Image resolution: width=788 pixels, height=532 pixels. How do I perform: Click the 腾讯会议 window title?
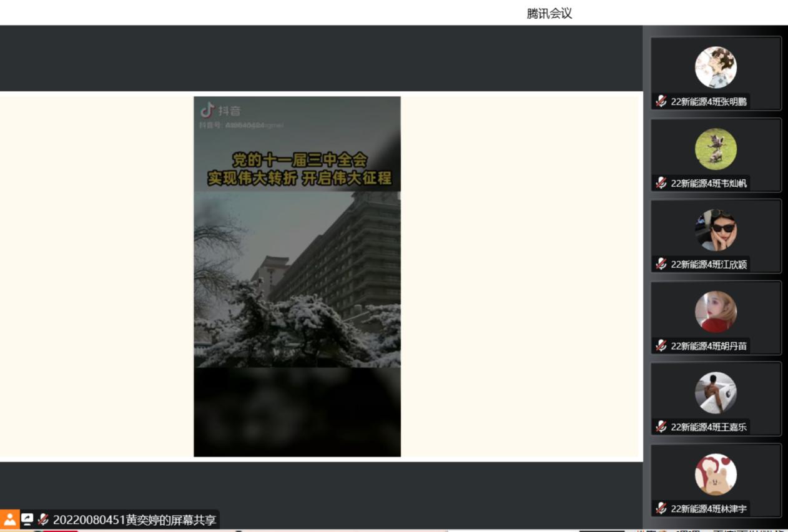(549, 13)
